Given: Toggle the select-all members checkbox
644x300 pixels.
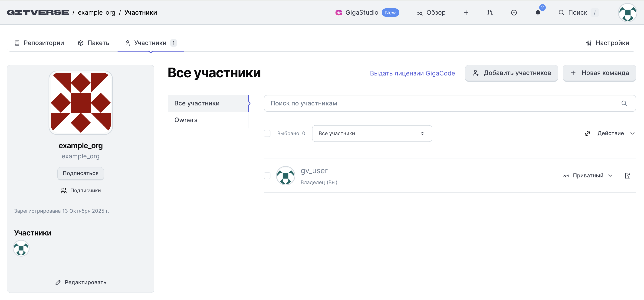Looking at the screenshot, I should [267, 133].
